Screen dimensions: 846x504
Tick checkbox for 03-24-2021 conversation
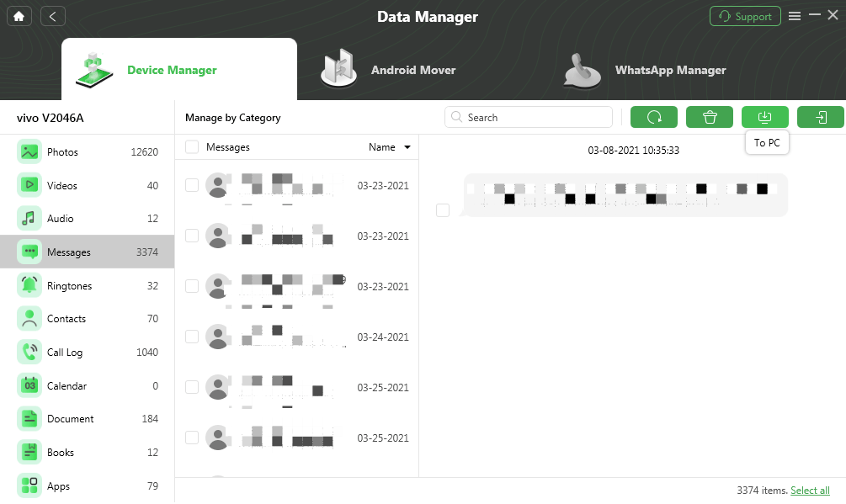pos(192,337)
